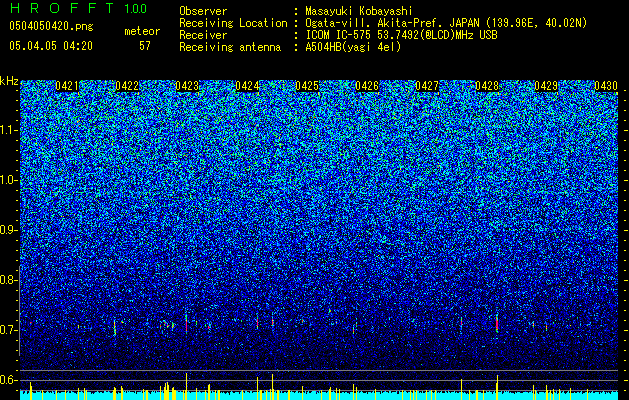The height and width of the screenshot is (400, 629).
Task: Click the 0.6 kHz axis label
Action: pos(8,380)
